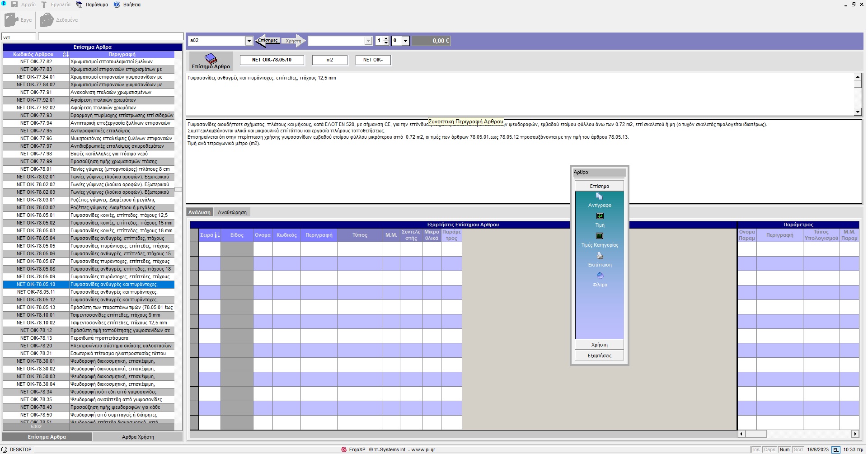Sort by Κωδικός Αρθρου sort icon
868x454 pixels.
tap(66, 54)
